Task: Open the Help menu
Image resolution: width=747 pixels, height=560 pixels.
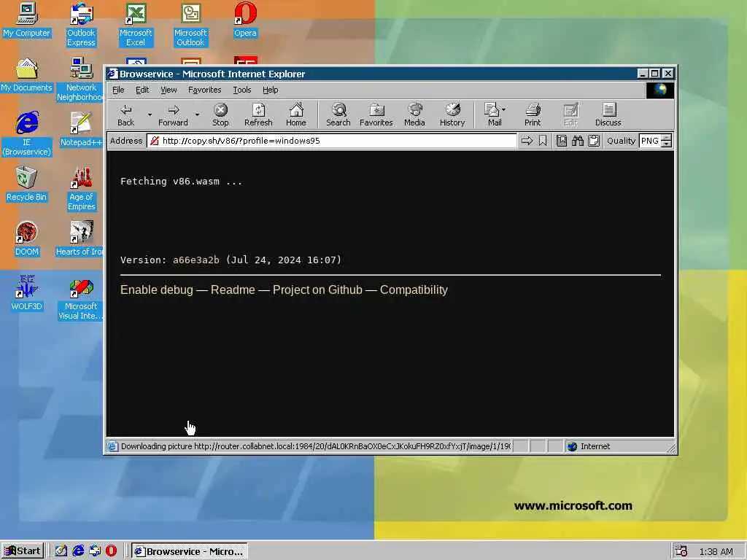Action: point(270,90)
